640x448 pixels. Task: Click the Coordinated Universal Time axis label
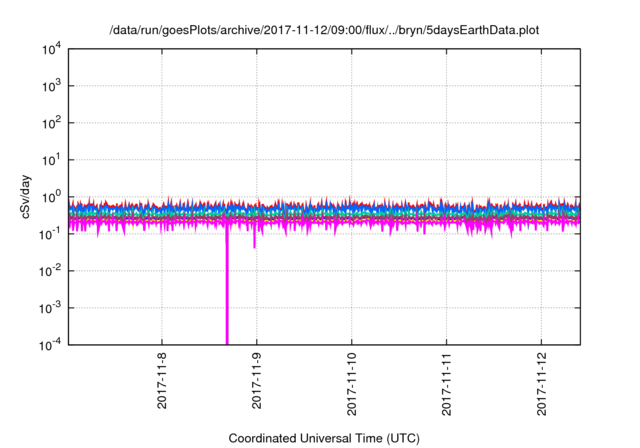tap(324, 438)
